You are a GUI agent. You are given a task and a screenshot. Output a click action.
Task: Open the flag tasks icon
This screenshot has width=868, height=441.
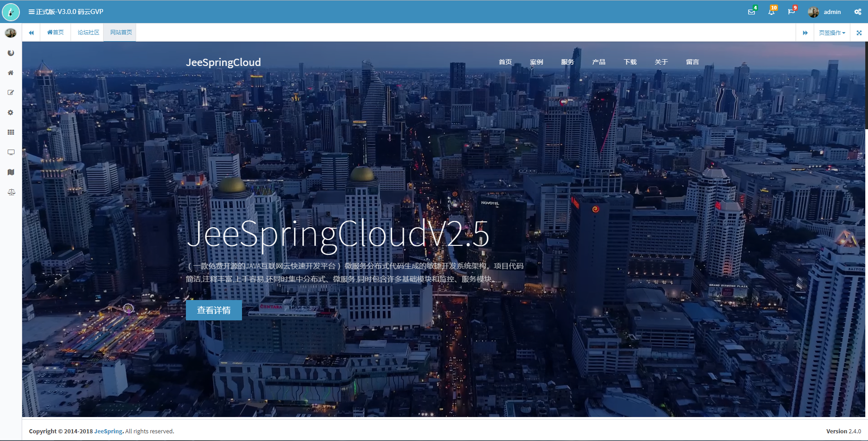pos(791,12)
